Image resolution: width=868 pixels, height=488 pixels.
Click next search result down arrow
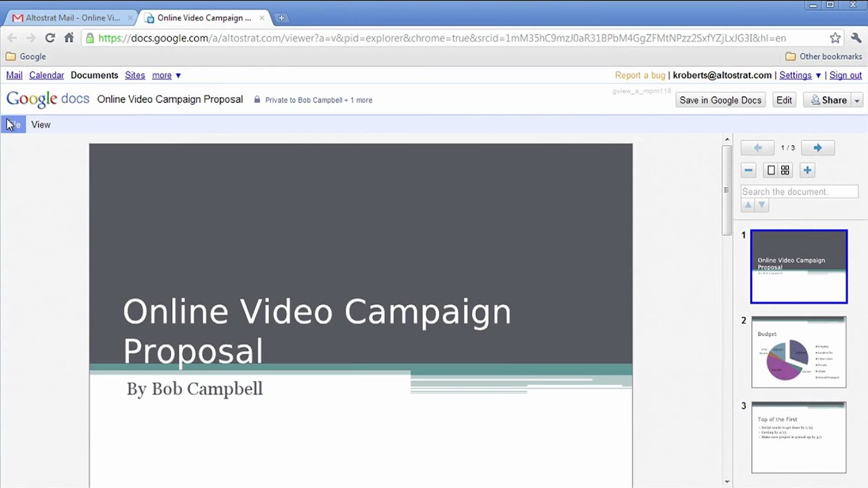762,205
